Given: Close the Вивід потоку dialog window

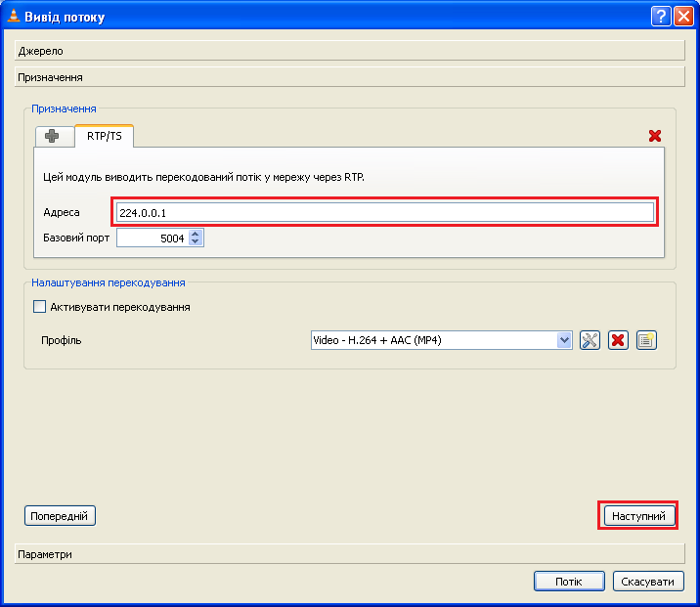Looking at the screenshot, I should [x=683, y=17].
